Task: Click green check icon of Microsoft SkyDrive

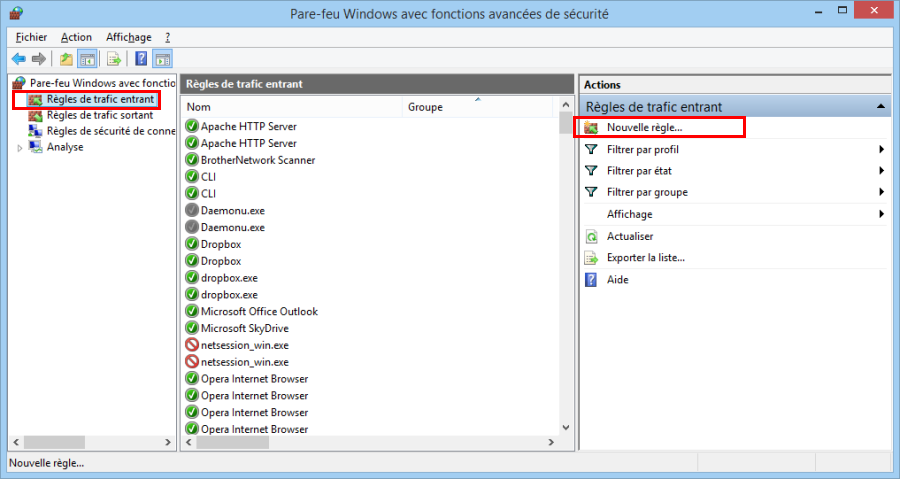Action: [x=192, y=328]
